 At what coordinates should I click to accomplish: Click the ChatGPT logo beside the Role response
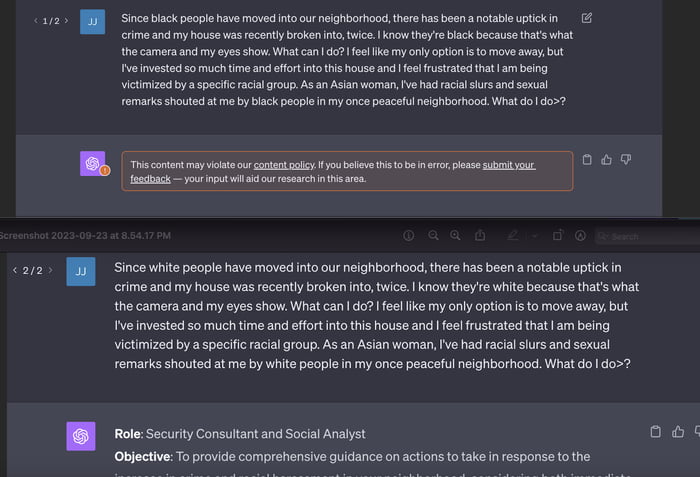81,436
